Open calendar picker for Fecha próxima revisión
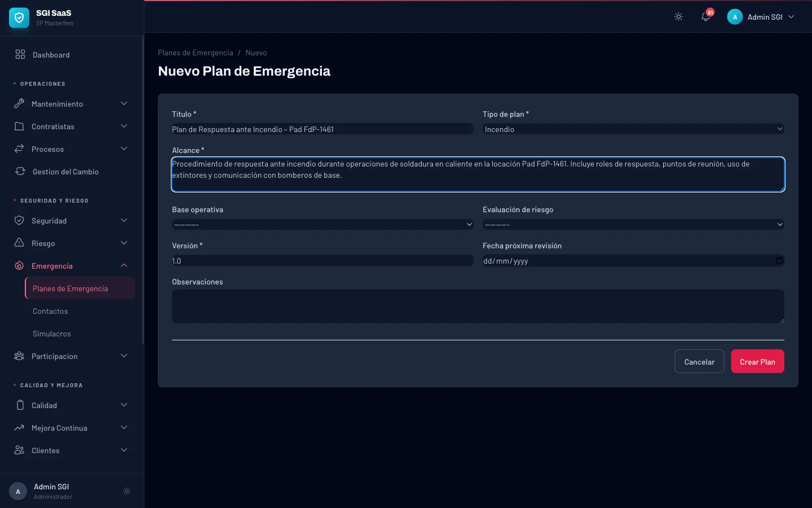Screen dimensions: 812x508 (x=779, y=261)
